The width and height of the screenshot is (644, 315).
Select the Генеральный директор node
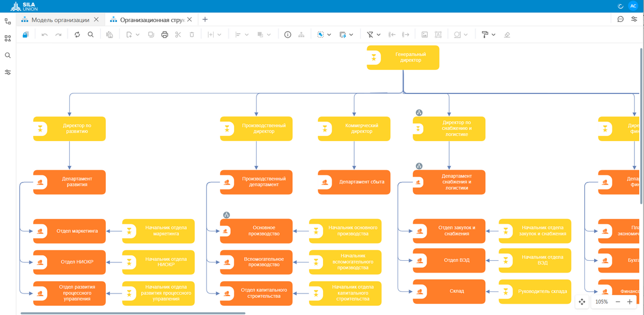coord(403,57)
